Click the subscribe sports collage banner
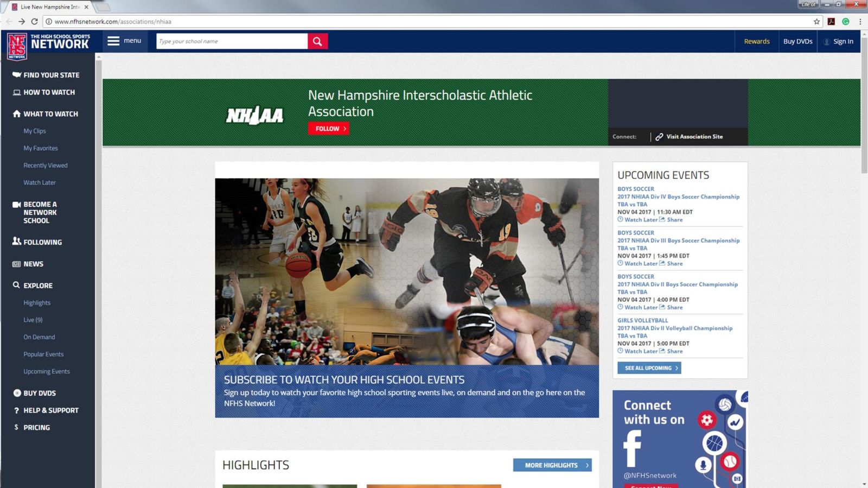This screenshot has width=868, height=488. 407,297
